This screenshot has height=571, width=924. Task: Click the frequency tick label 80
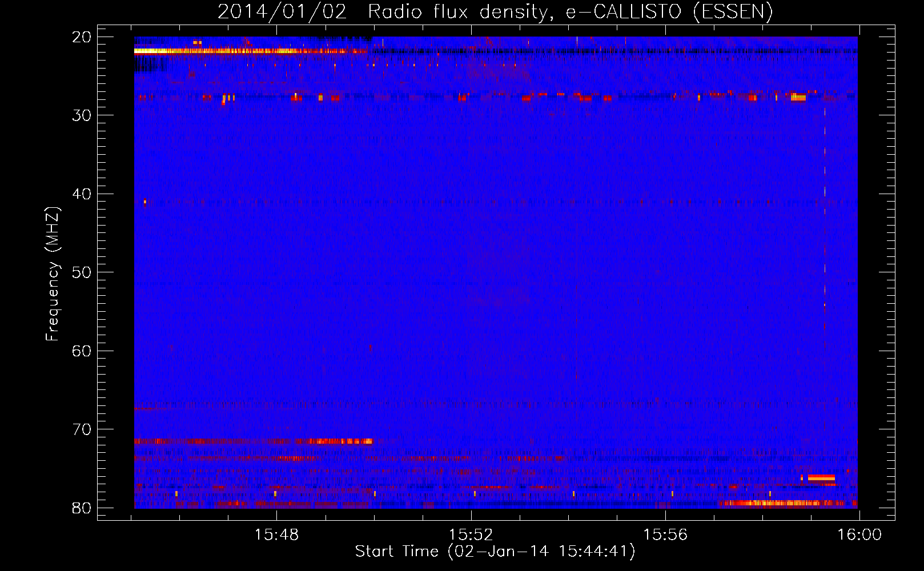(x=82, y=508)
